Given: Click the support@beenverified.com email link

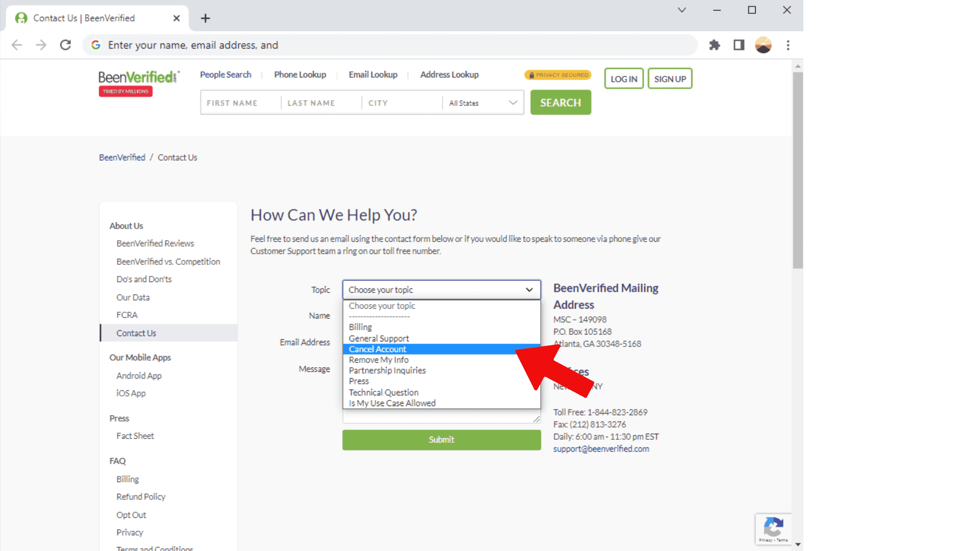Looking at the screenshot, I should tap(601, 449).
